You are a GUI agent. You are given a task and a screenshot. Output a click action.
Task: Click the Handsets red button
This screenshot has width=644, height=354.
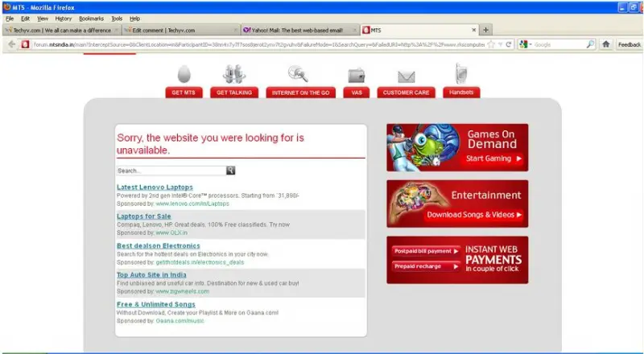(461, 92)
